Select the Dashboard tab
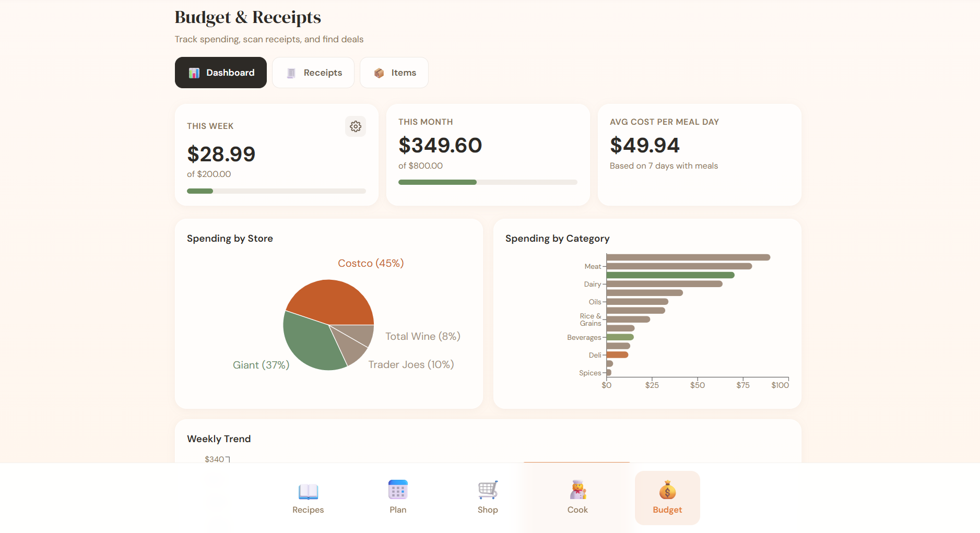The image size is (980, 533). 220,73
